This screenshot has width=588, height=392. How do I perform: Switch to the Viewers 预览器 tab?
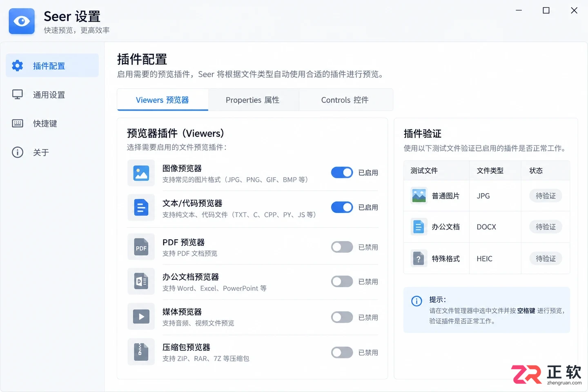tap(163, 100)
